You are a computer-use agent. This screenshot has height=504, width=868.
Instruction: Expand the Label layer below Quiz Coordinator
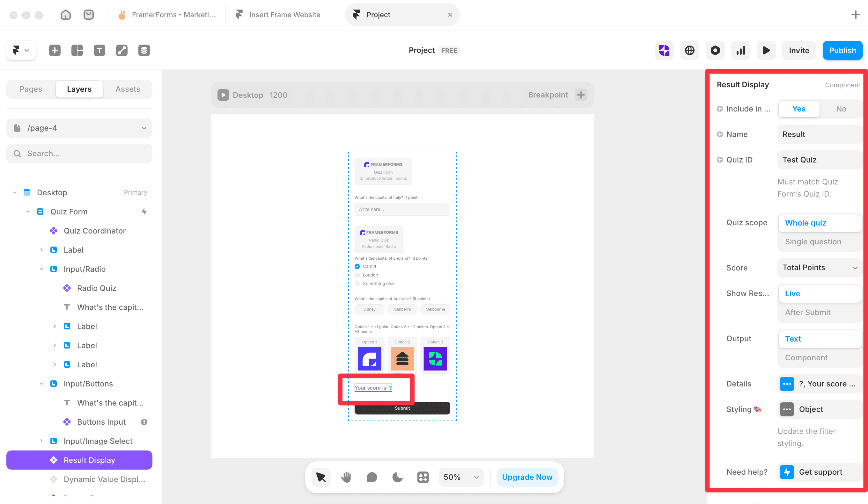coord(41,250)
